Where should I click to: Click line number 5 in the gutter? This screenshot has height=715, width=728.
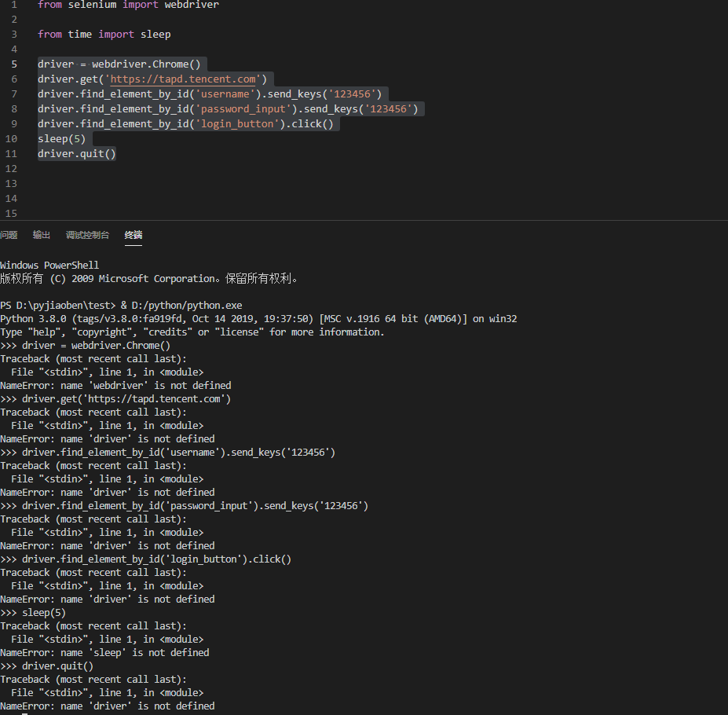click(14, 64)
